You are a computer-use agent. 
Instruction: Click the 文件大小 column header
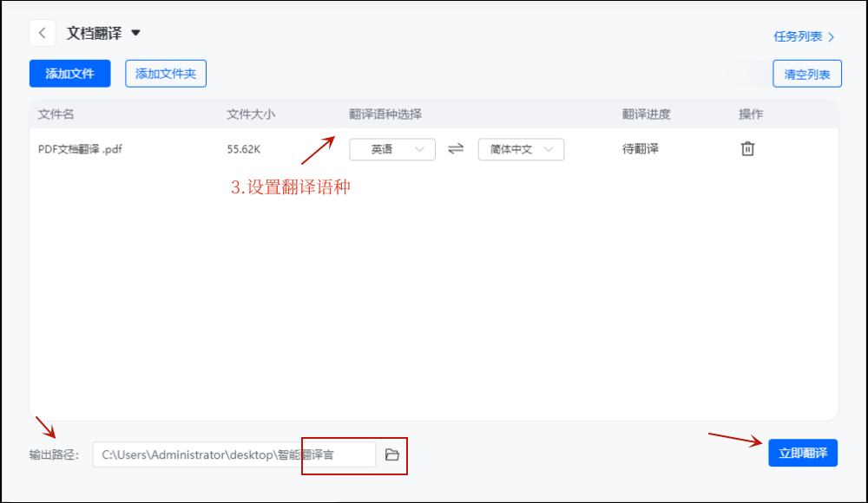251,114
